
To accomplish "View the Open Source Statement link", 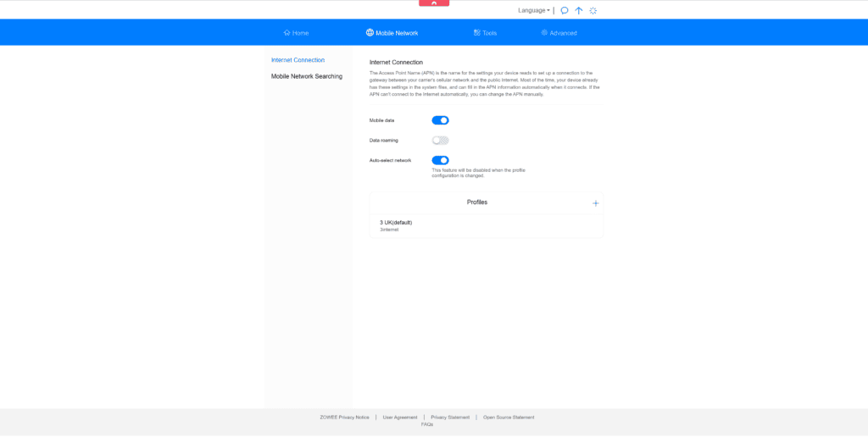I will (509, 418).
